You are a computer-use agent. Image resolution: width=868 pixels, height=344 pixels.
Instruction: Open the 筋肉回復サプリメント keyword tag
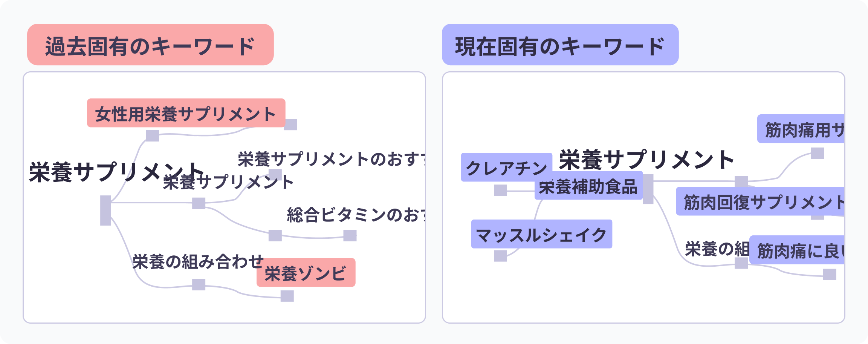click(x=760, y=201)
